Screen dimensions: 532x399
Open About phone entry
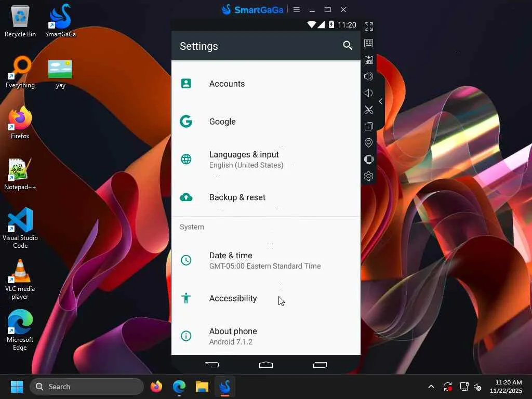265,336
